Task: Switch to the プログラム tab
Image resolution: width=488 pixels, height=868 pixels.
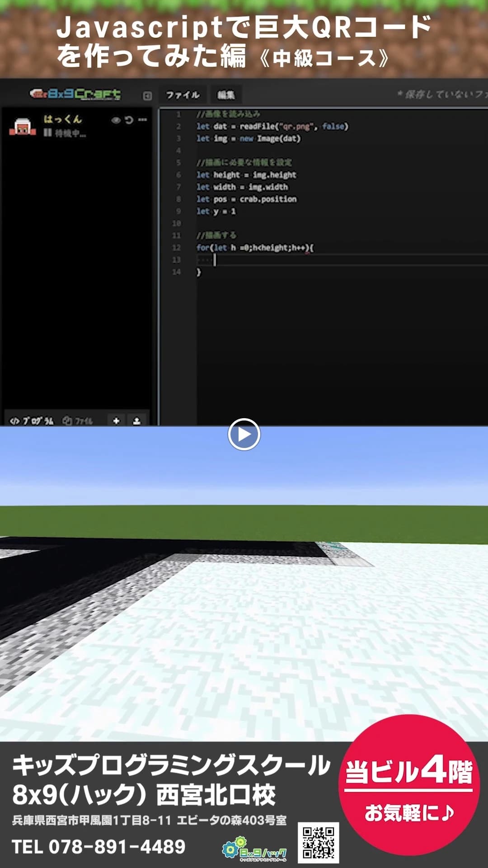Action: (32, 420)
